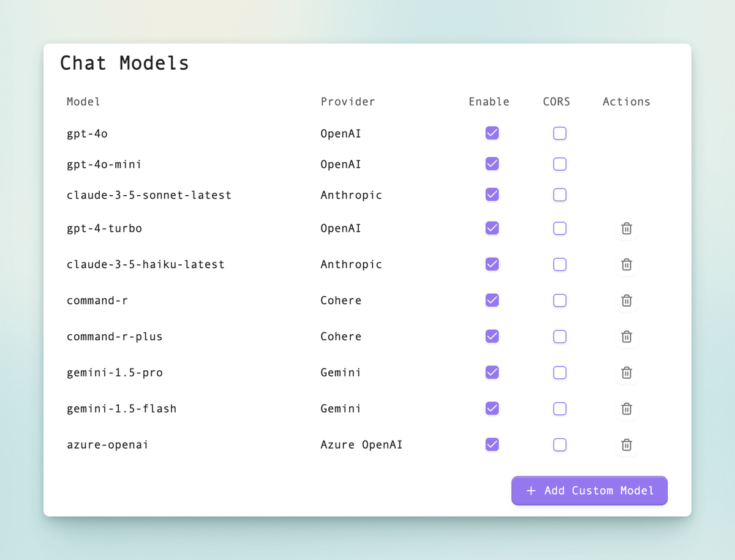Screen dimensions: 735x560
Task: Click the Provider column header
Action: pos(347,102)
